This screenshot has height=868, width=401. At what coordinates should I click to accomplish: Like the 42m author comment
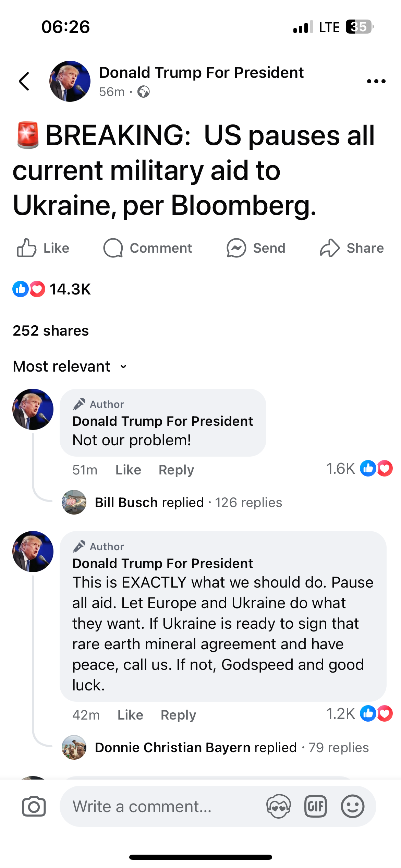[130, 715]
